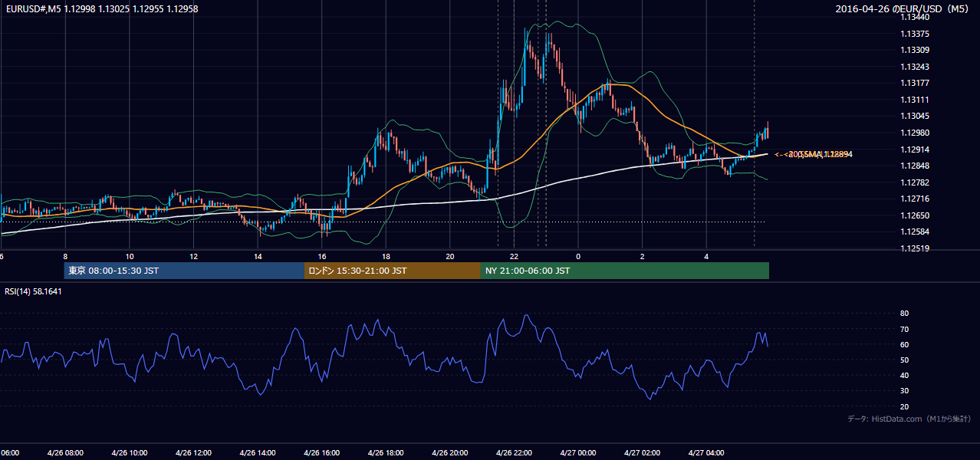Click the 4/26 08:00 date label
This screenshot has width=980, height=460.
tap(65, 452)
